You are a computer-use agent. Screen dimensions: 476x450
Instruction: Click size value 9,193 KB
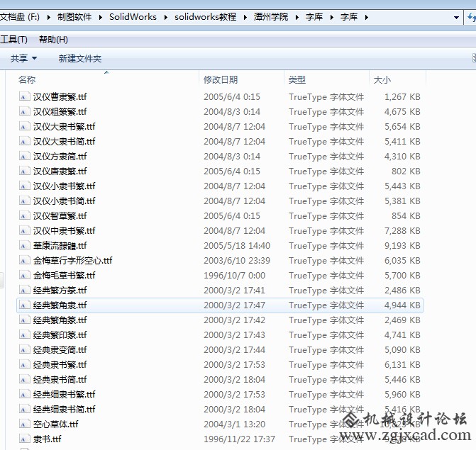click(x=402, y=246)
